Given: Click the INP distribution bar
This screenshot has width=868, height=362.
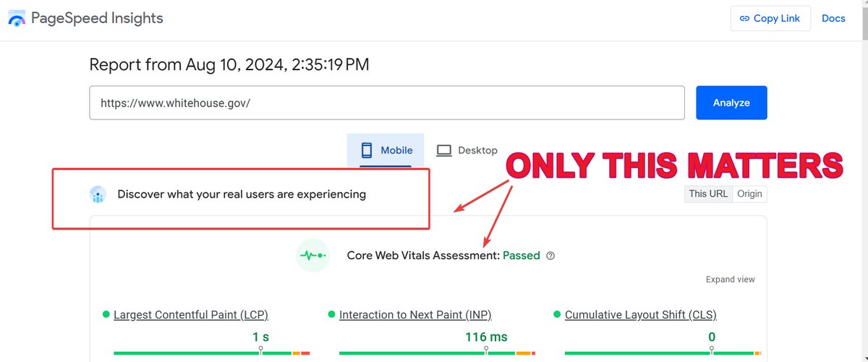Looking at the screenshot, I should 437,353.
